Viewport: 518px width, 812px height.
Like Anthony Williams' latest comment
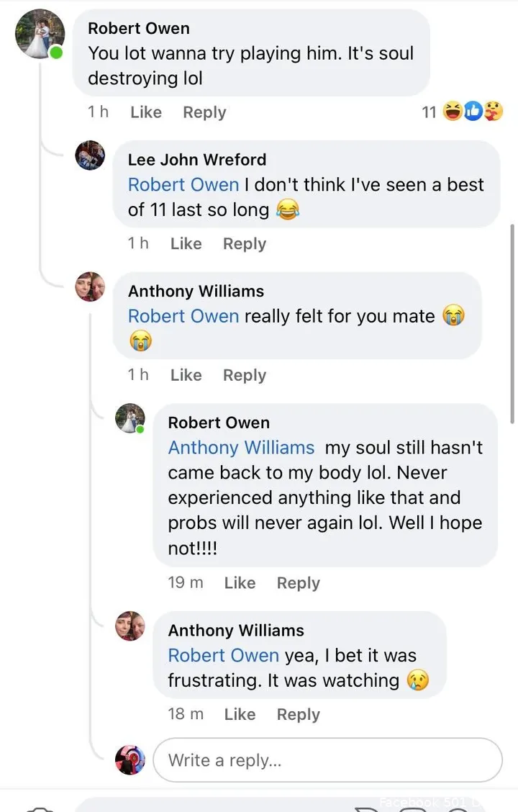click(x=240, y=714)
